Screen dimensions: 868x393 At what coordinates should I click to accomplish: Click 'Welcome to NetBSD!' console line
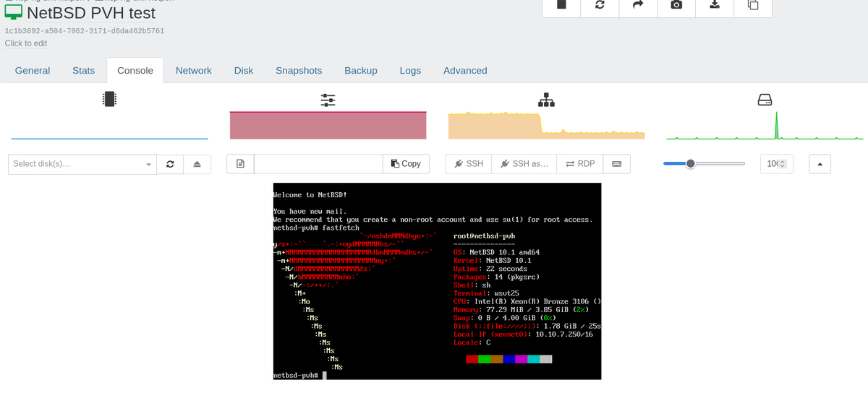[x=310, y=195]
